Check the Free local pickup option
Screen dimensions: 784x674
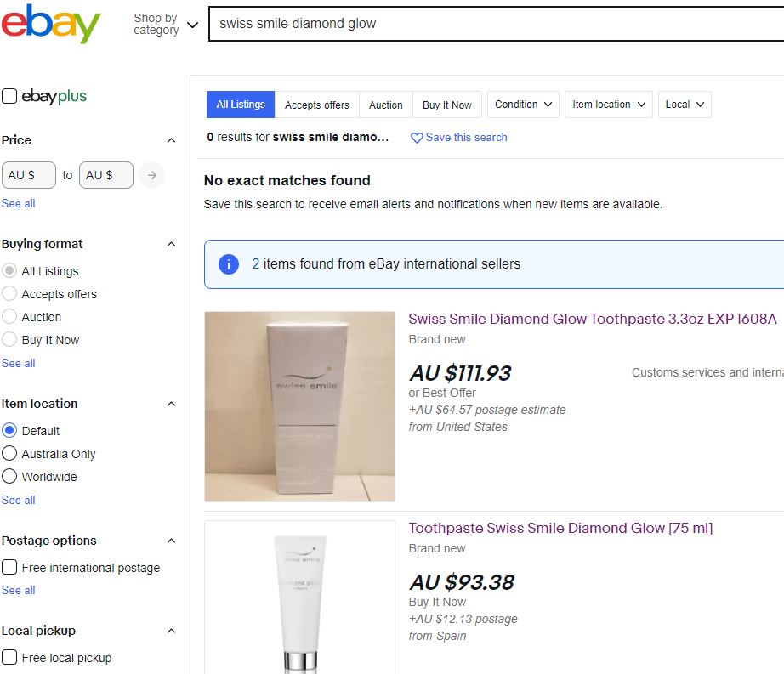point(9,657)
